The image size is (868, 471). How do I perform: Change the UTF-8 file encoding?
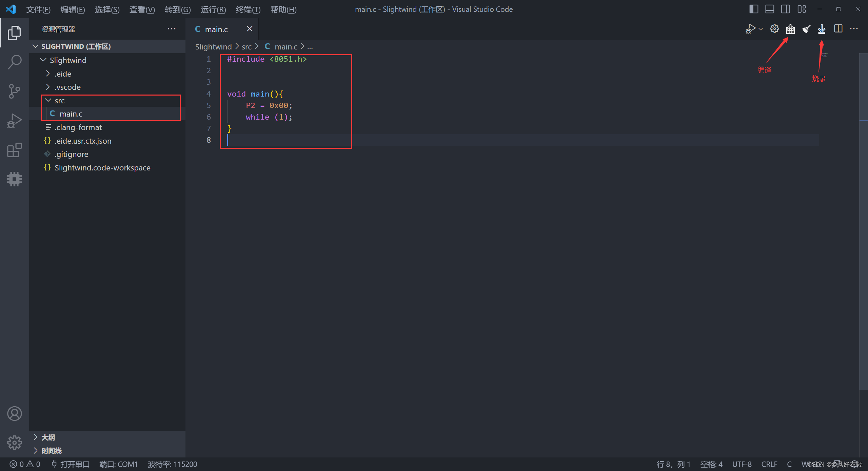coord(742,464)
